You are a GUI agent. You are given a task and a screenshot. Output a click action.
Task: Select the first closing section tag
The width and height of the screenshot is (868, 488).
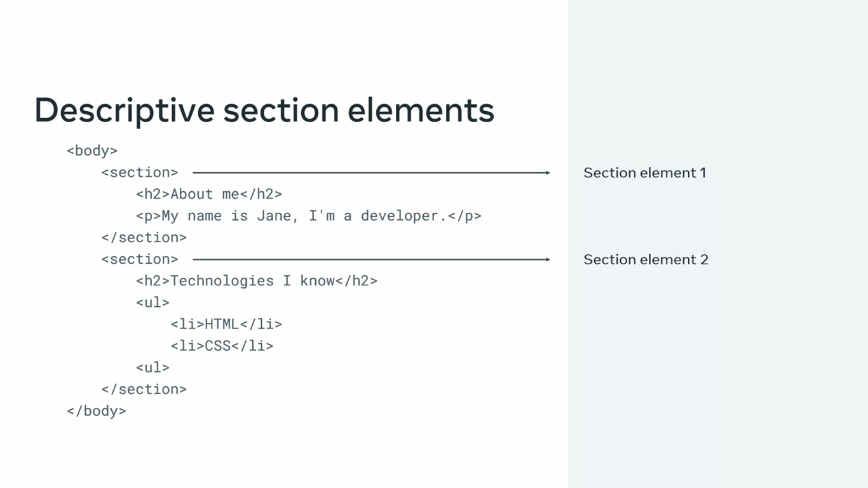[144, 237]
